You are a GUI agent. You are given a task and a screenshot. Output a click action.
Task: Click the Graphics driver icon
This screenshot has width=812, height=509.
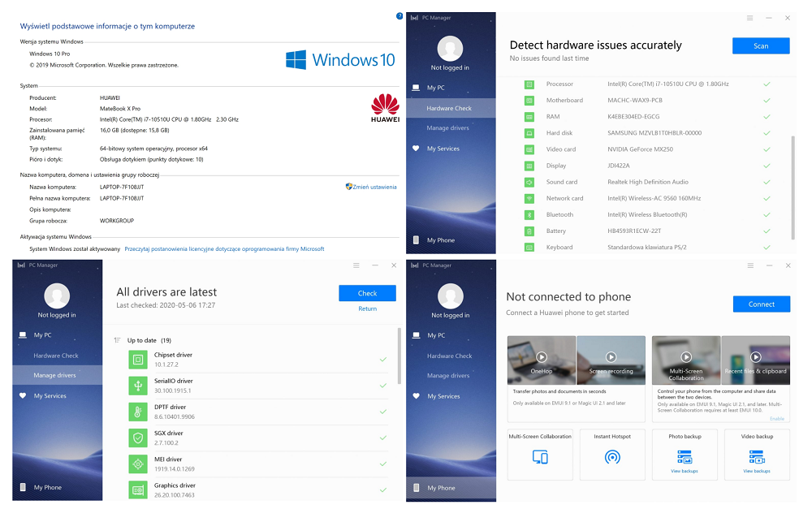(x=138, y=490)
